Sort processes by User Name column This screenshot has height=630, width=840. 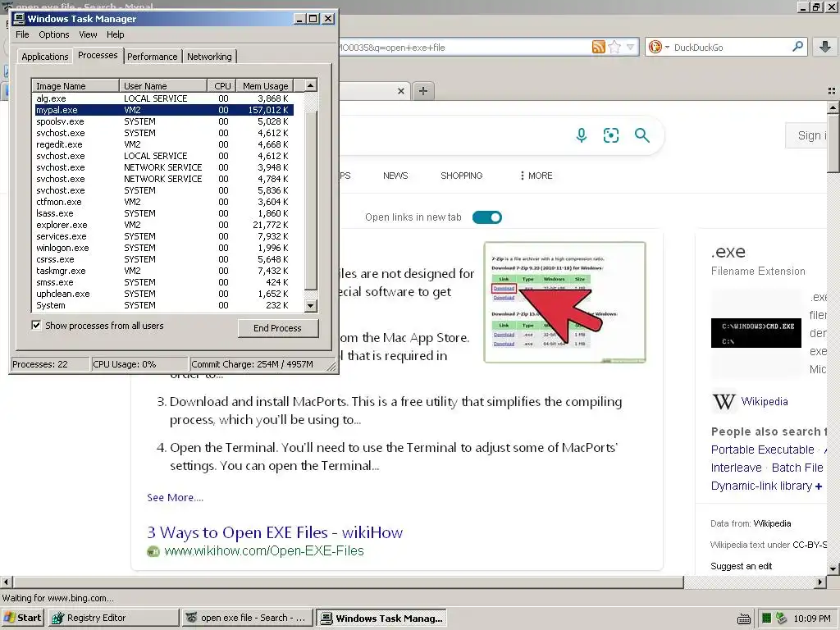[x=163, y=85]
